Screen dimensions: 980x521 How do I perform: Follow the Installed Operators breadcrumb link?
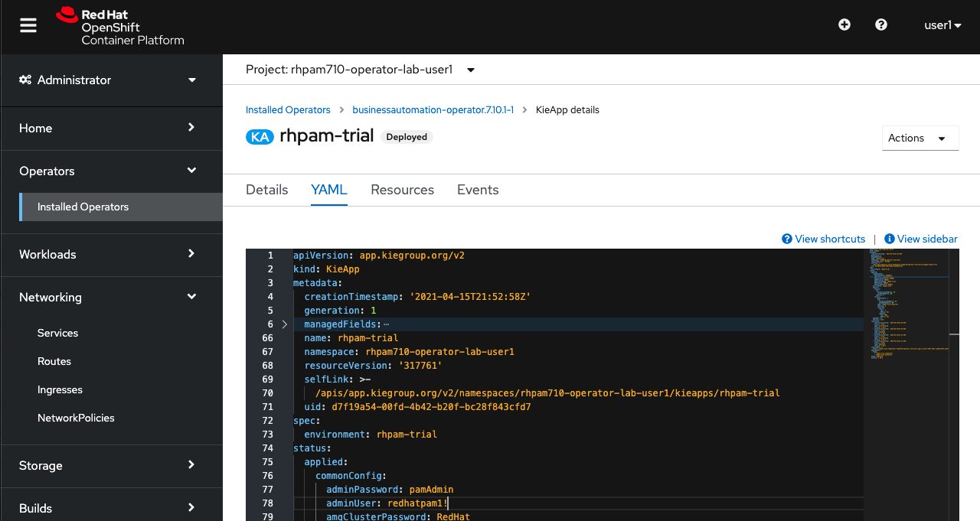click(x=288, y=110)
